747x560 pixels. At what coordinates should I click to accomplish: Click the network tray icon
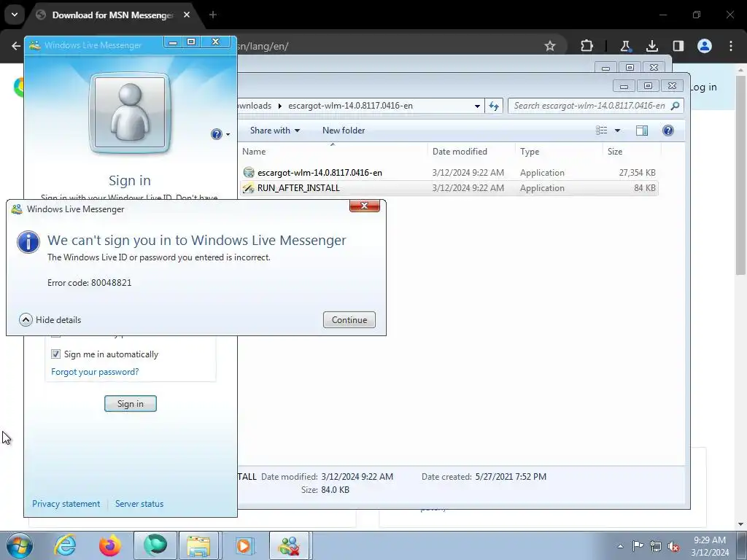click(656, 546)
